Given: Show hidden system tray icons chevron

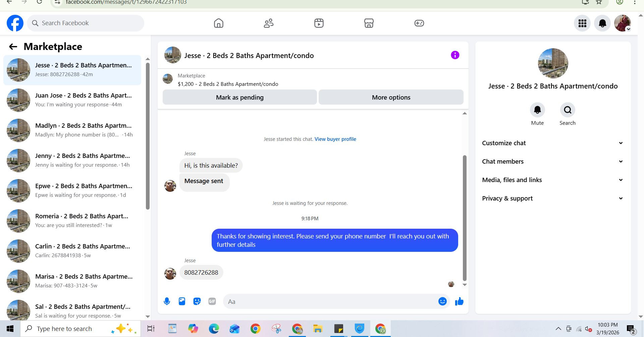Looking at the screenshot, I should 558,329.
